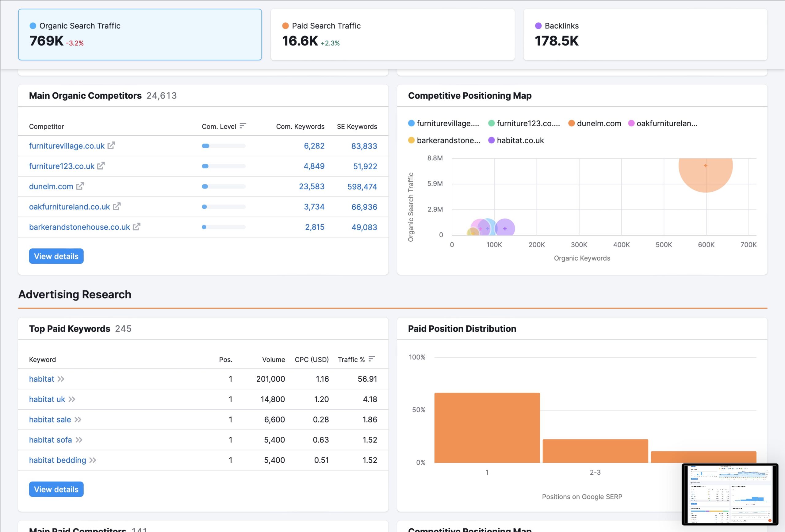Toggle barkerandstone legend item in positioning map
The width and height of the screenshot is (785, 532).
(x=444, y=140)
